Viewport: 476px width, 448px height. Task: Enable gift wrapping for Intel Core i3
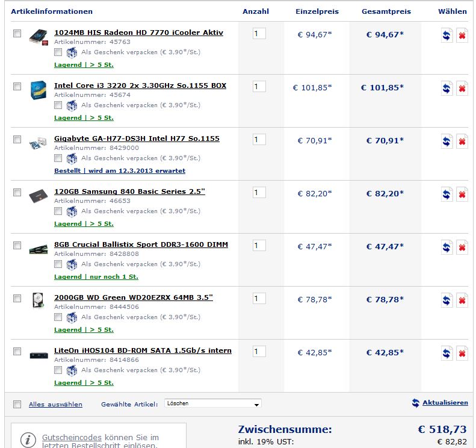(x=58, y=105)
